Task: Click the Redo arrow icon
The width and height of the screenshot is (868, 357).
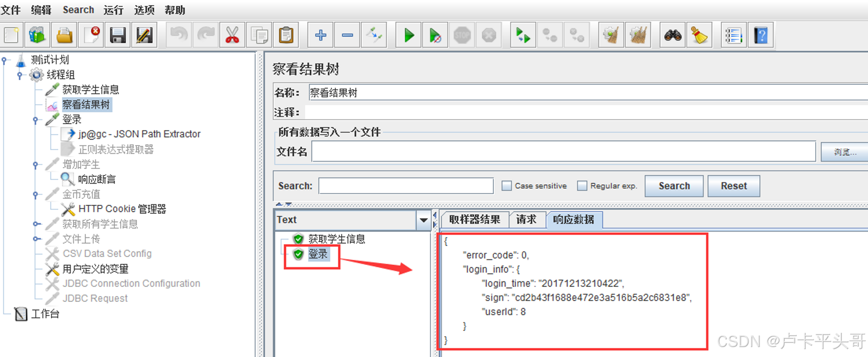Action: [205, 35]
